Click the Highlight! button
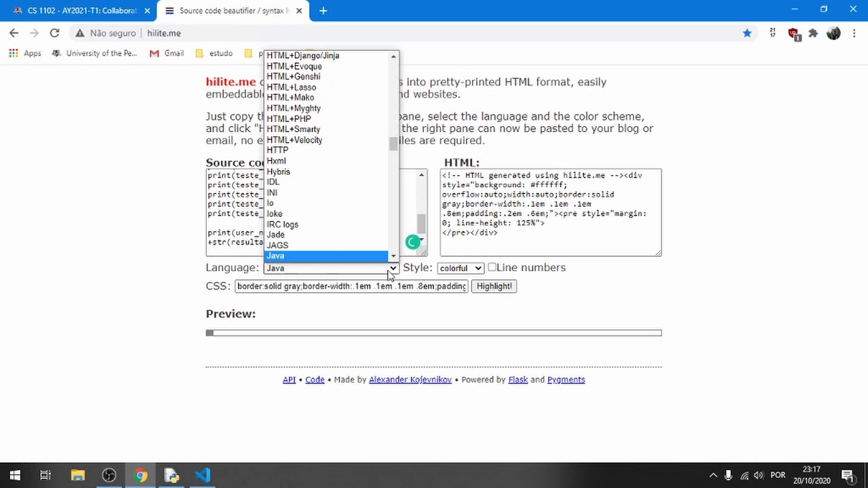The height and width of the screenshot is (488, 868). tap(494, 286)
